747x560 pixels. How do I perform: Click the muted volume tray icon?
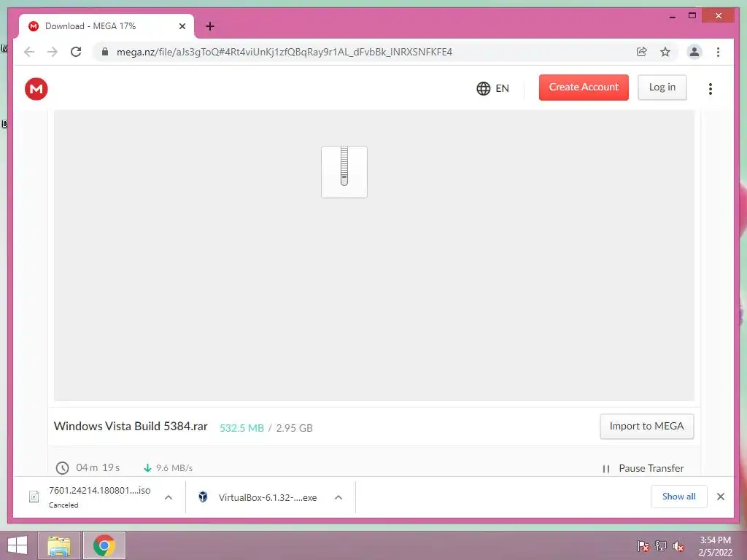678,546
